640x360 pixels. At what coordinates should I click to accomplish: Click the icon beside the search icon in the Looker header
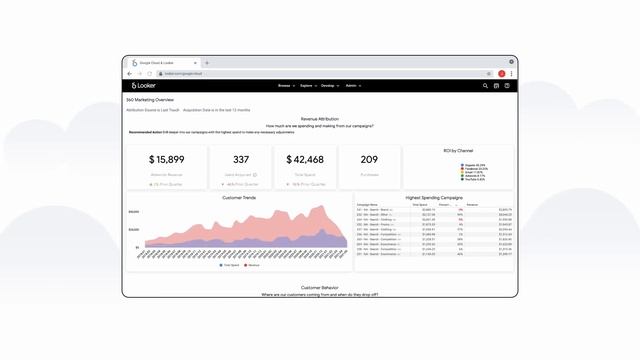click(x=496, y=86)
